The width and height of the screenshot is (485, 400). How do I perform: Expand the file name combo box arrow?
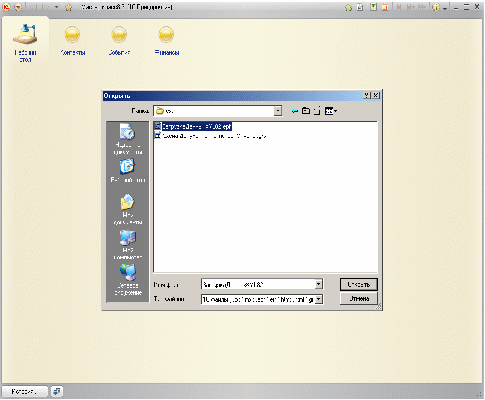pos(319,284)
